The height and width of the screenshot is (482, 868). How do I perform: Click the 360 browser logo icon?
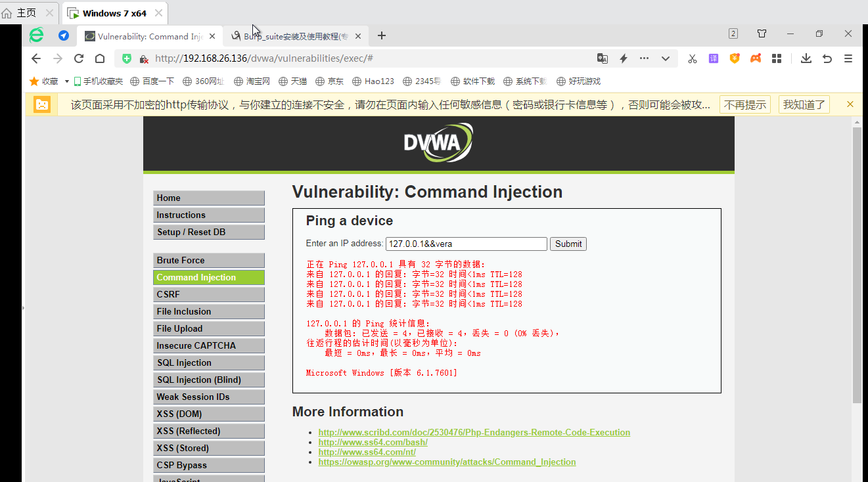coord(37,35)
